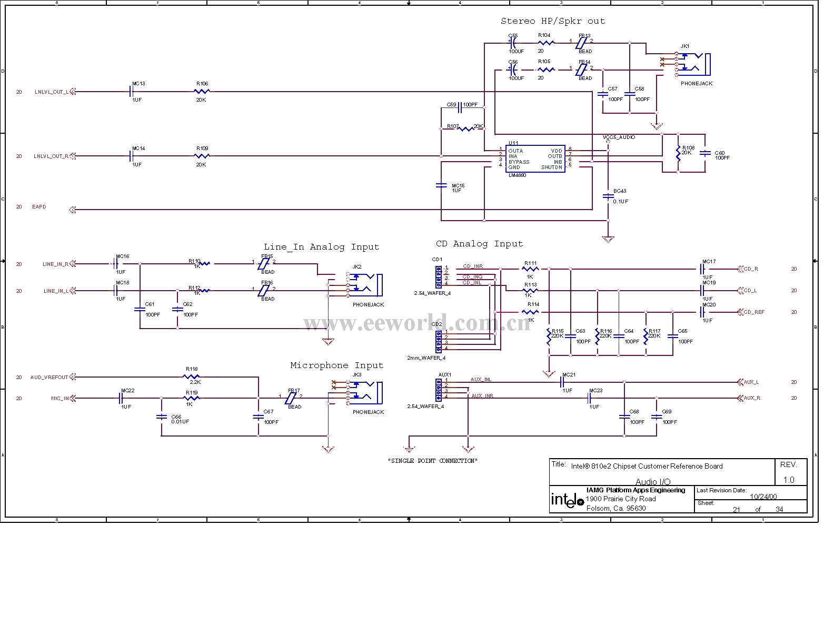
Task: Click capacitor MC23 1UF symbol
Action: coord(589,398)
